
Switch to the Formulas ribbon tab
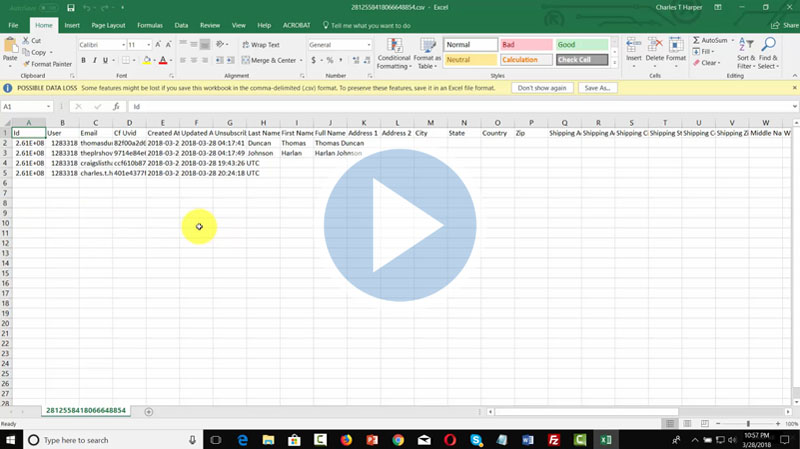point(150,24)
